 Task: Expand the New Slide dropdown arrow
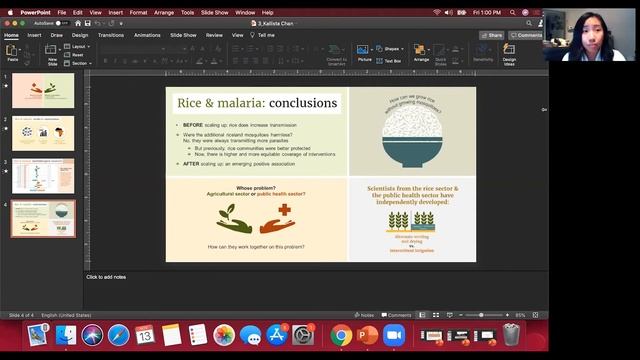60,50
